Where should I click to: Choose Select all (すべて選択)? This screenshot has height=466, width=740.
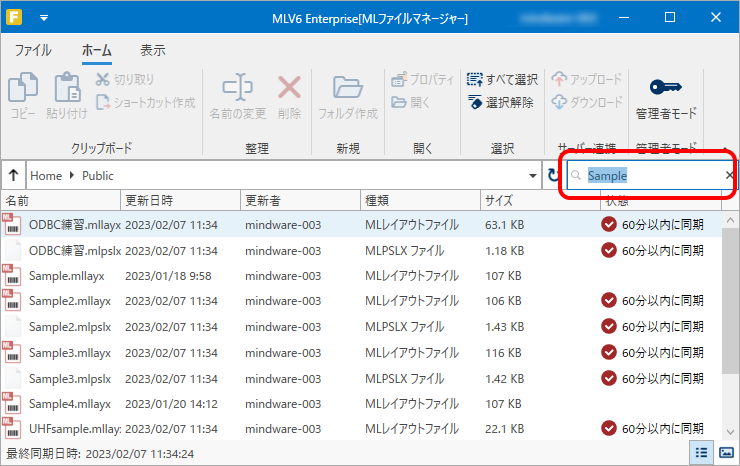click(x=502, y=79)
